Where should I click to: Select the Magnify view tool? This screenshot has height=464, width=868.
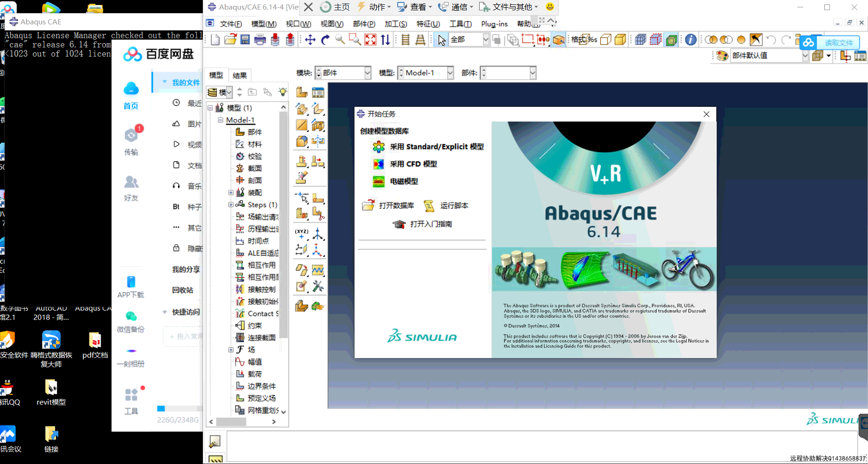coord(340,40)
